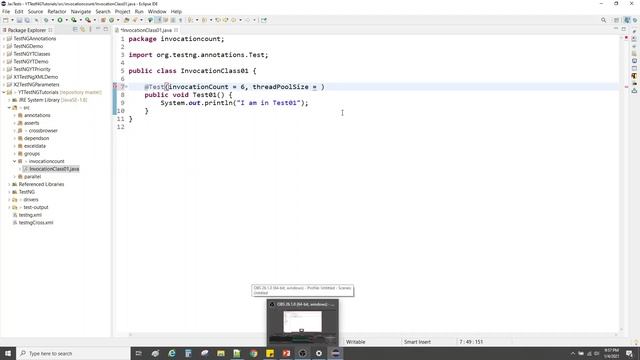Open the Run dropdown arrow beside green Run
Viewport: 640px width, 360px height.
coord(66,20)
